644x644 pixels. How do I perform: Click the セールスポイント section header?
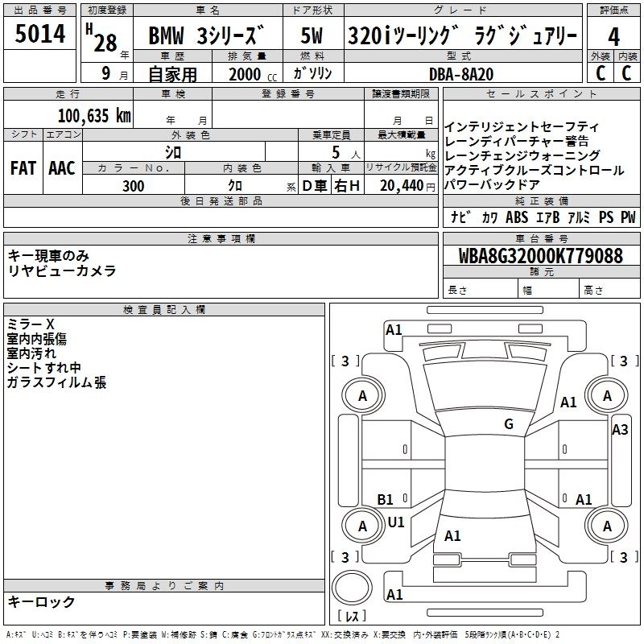coord(541,94)
